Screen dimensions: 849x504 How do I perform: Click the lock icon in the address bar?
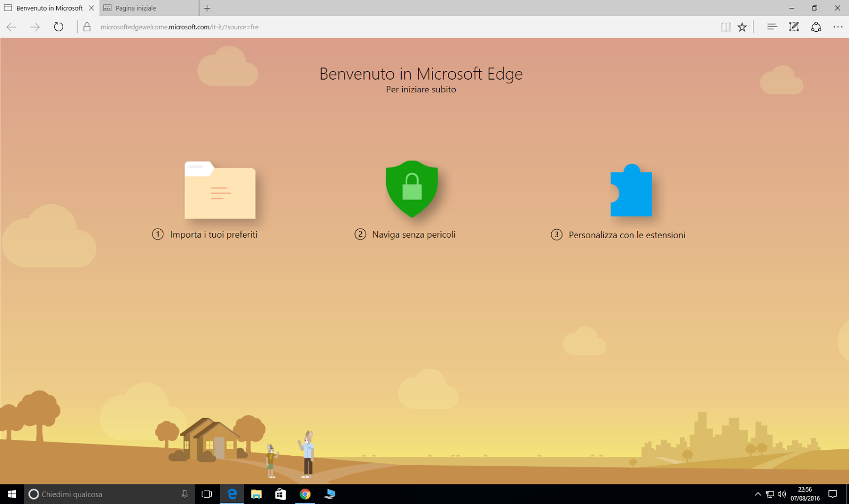tap(87, 27)
